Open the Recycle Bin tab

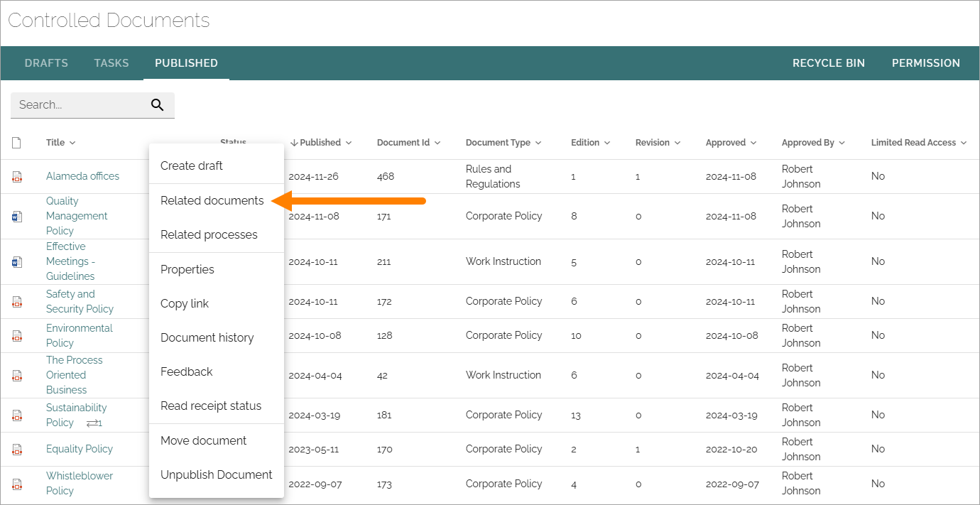(829, 63)
